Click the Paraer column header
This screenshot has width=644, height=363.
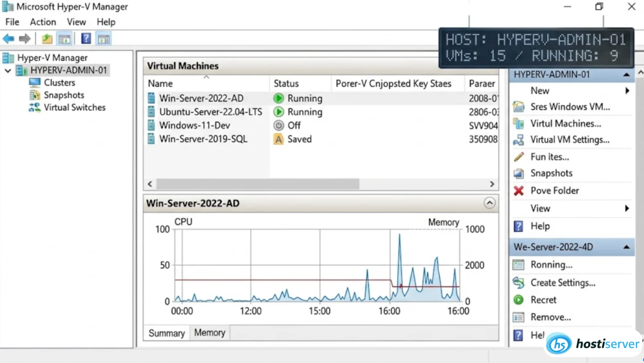pyautogui.click(x=482, y=84)
